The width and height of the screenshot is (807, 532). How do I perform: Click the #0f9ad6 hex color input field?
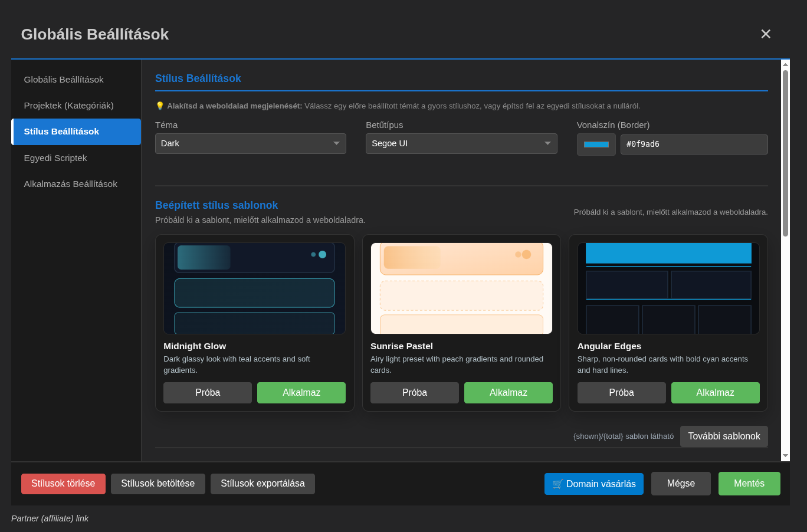click(694, 145)
